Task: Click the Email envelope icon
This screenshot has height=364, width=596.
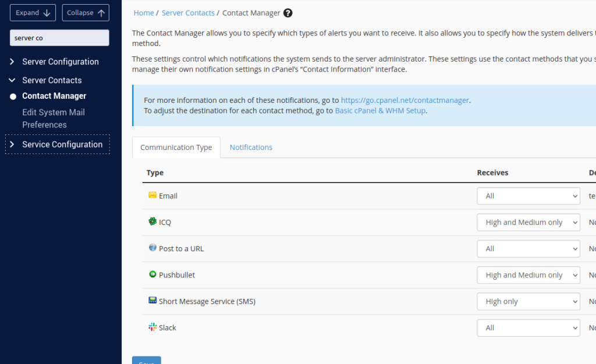Action: coord(152,195)
